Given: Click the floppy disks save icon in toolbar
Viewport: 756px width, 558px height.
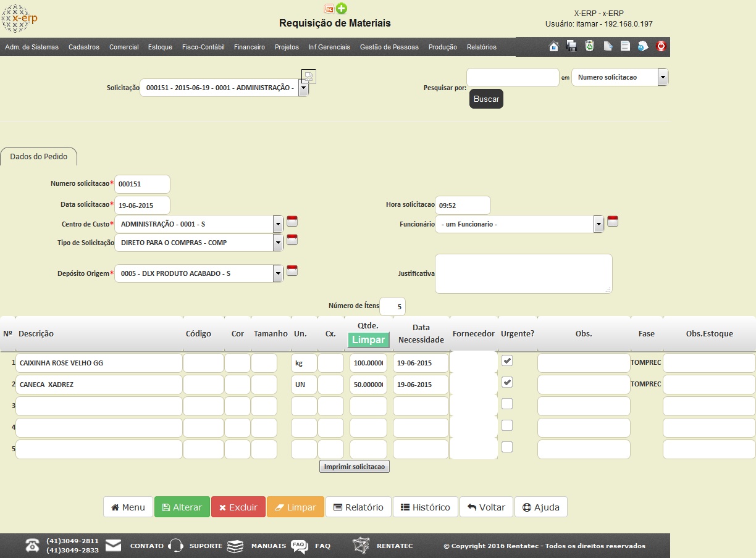Looking at the screenshot, I should [572, 46].
